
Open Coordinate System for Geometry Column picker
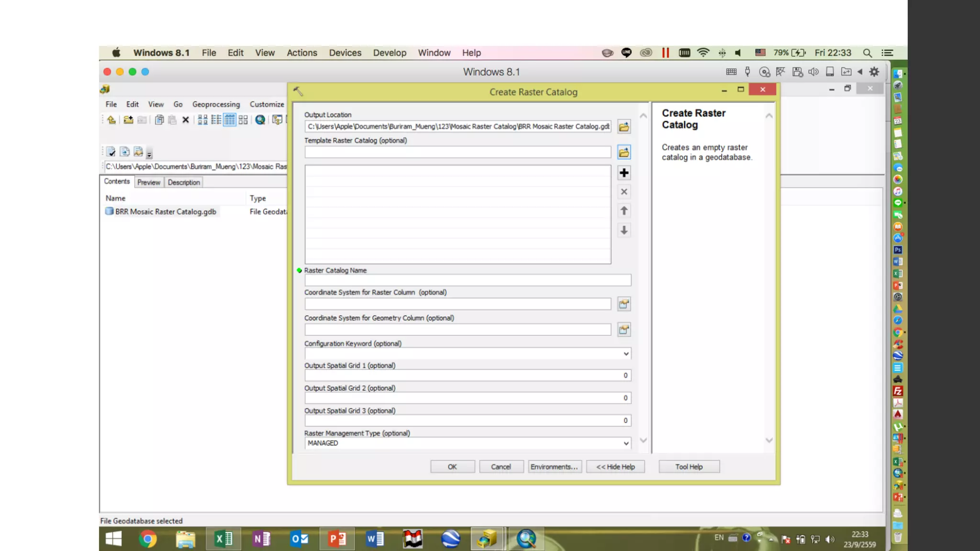tap(624, 330)
